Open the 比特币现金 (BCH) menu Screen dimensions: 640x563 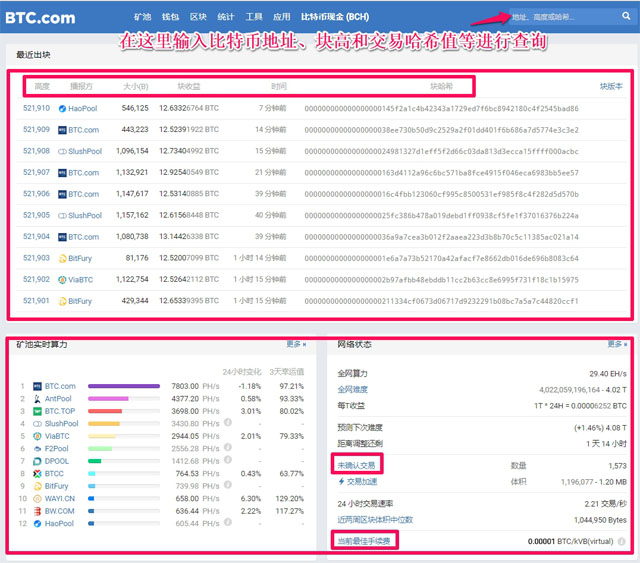click(x=335, y=17)
